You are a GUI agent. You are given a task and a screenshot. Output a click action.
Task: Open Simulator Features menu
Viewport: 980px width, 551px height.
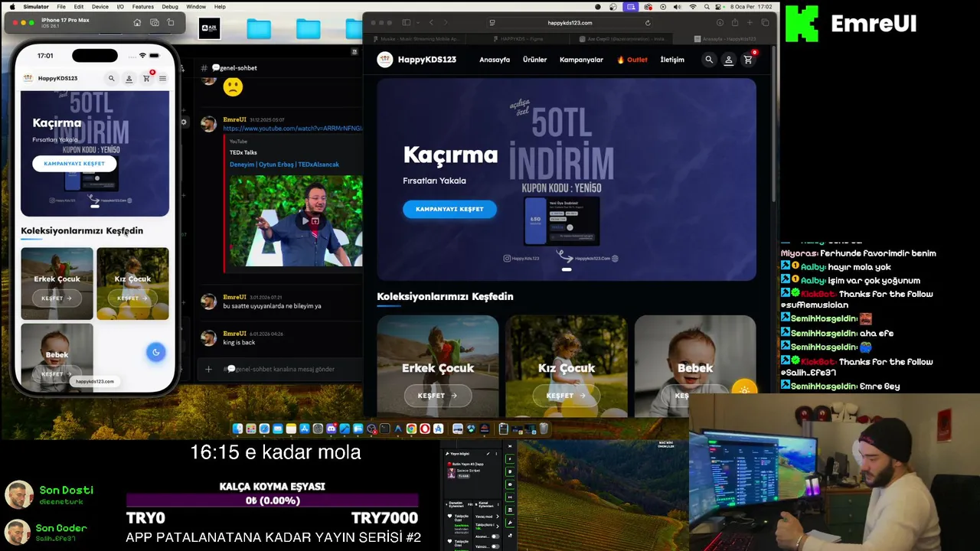coord(143,6)
